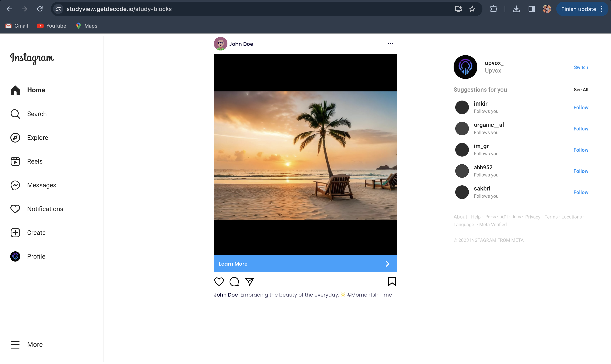Screen dimensions: 611x364
Task: Save post with bookmark icon
Action: click(x=392, y=281)
